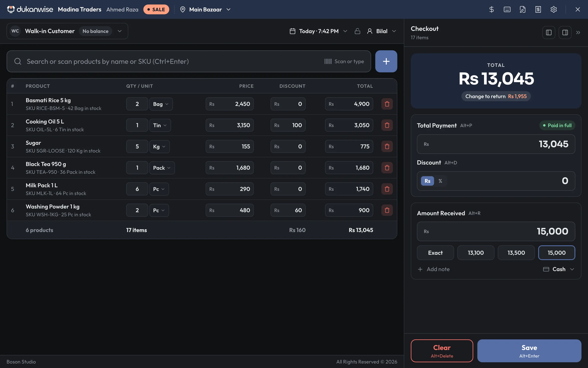Delete the Basmati Rice 5 kg row
The image size is (588, 368).
pyautogui.click(x=387, y=104)
